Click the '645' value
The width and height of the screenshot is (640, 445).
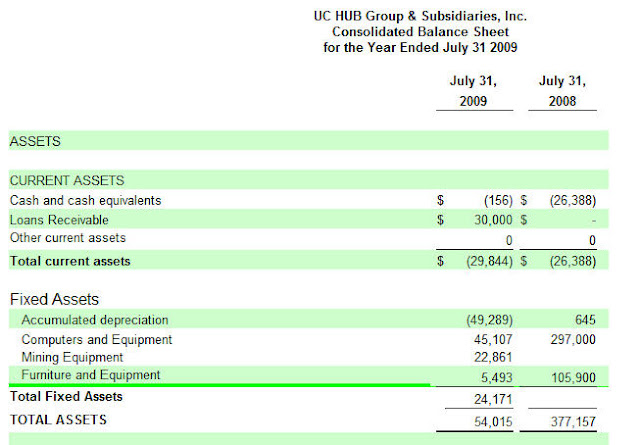click(x=585, y=320)
